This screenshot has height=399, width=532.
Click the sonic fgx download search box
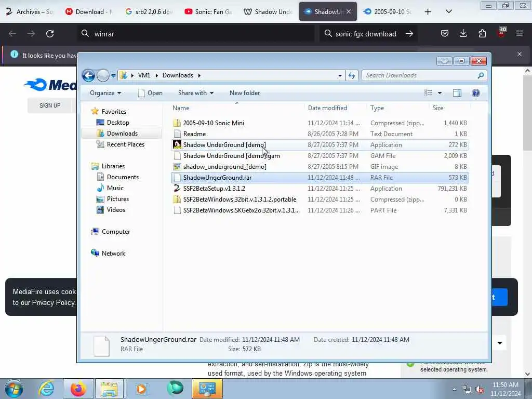pyautogui.click(x=368, y=34)
